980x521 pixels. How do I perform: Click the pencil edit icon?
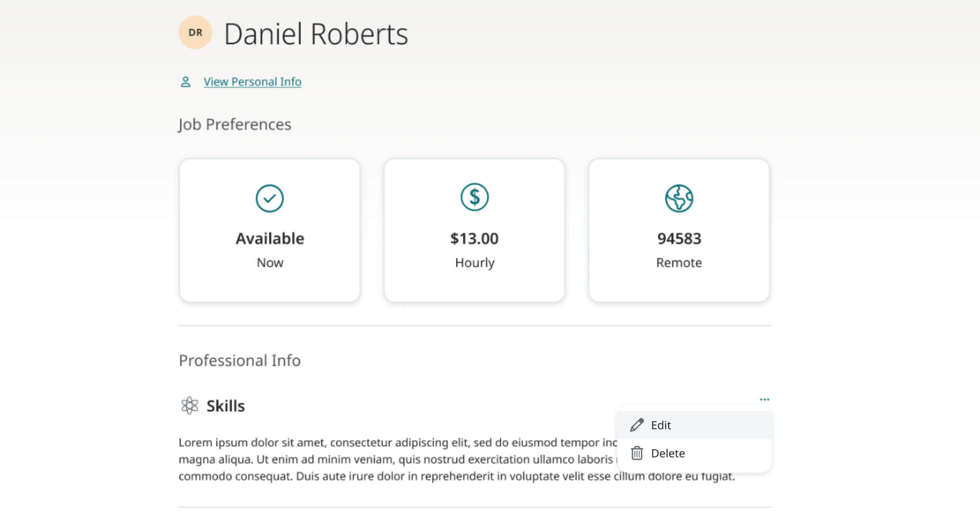pos(637,425)
